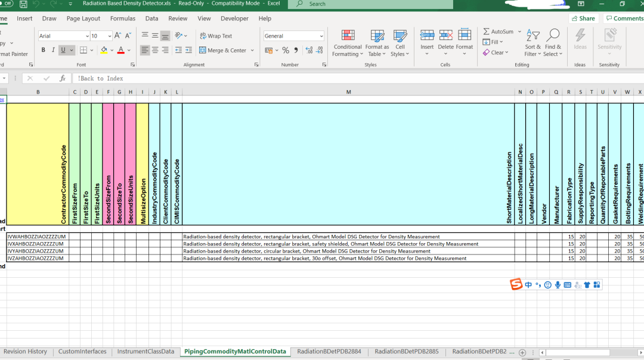Toggle Underline formatting
Screen dimensions: 644x360
pos(63,50)
